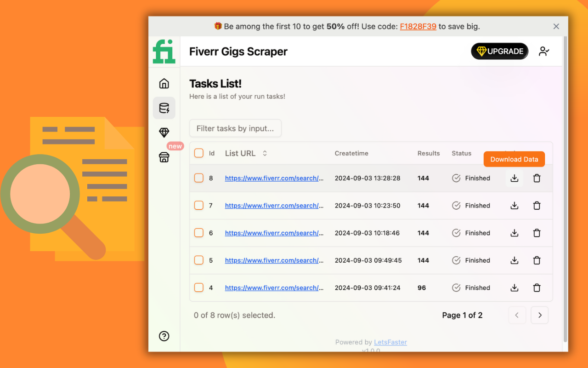Download data for task 5

pos(514,260)
